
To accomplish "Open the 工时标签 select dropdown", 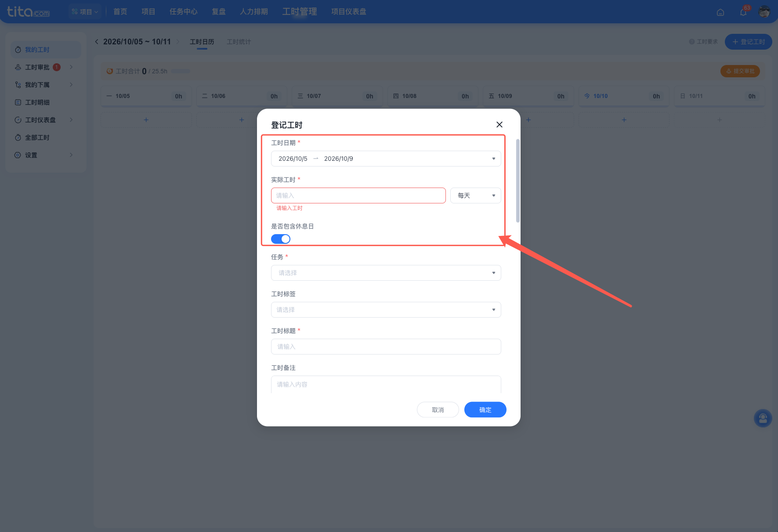I will coord(386,310).
